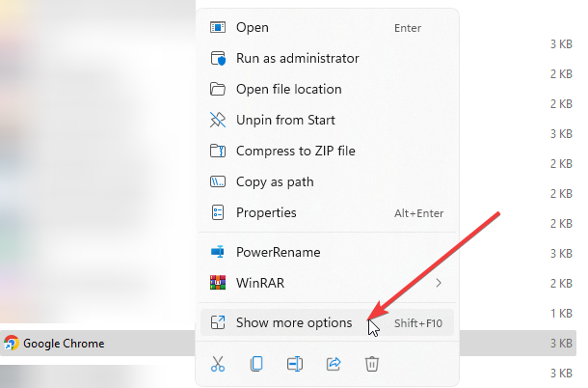Click the Enter shortcut hint beside Open
Image resolution: width=588 pixels, height=388 pixels.
(408, 28)
